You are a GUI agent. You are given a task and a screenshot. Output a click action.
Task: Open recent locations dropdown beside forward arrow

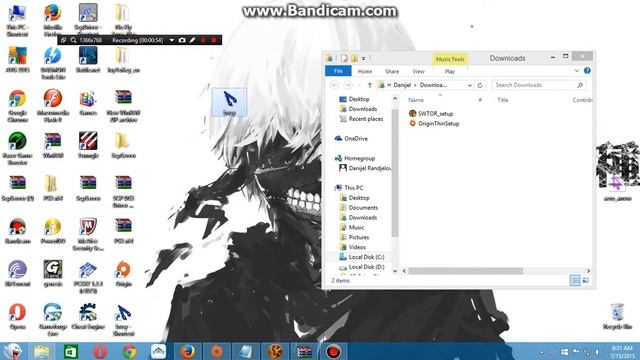tap(359, 85)
